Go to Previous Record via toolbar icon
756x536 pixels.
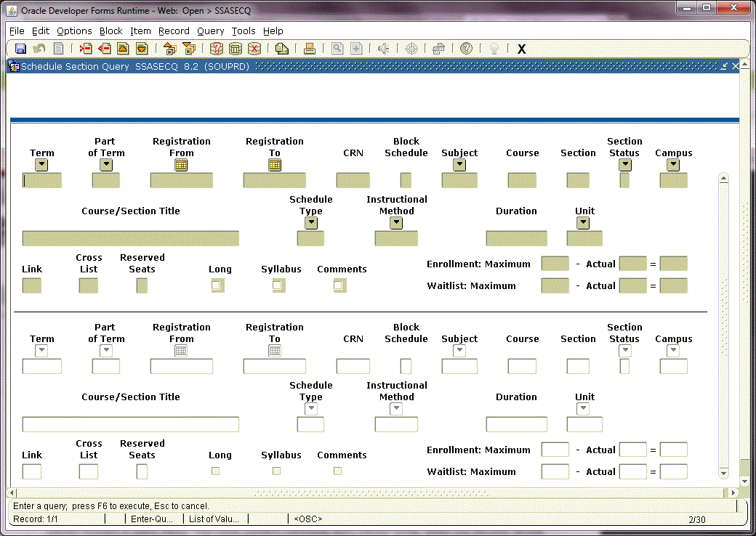point(123,49)
